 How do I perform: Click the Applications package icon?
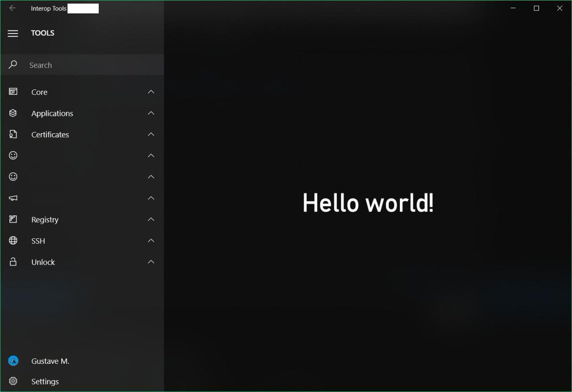pyautogui.click(x=13, y=113)
